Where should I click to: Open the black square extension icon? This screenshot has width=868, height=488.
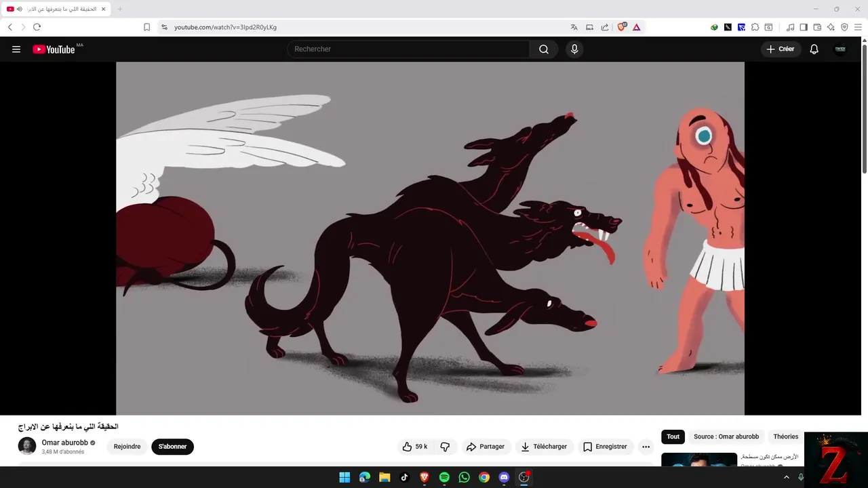(x=728, y=27)
